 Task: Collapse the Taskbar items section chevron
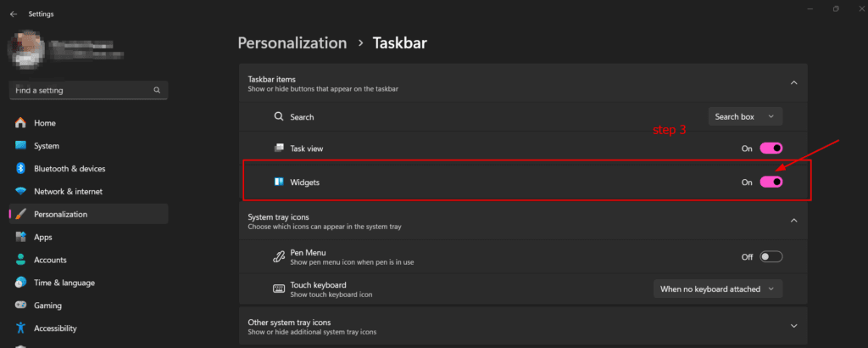coord(793,82)
